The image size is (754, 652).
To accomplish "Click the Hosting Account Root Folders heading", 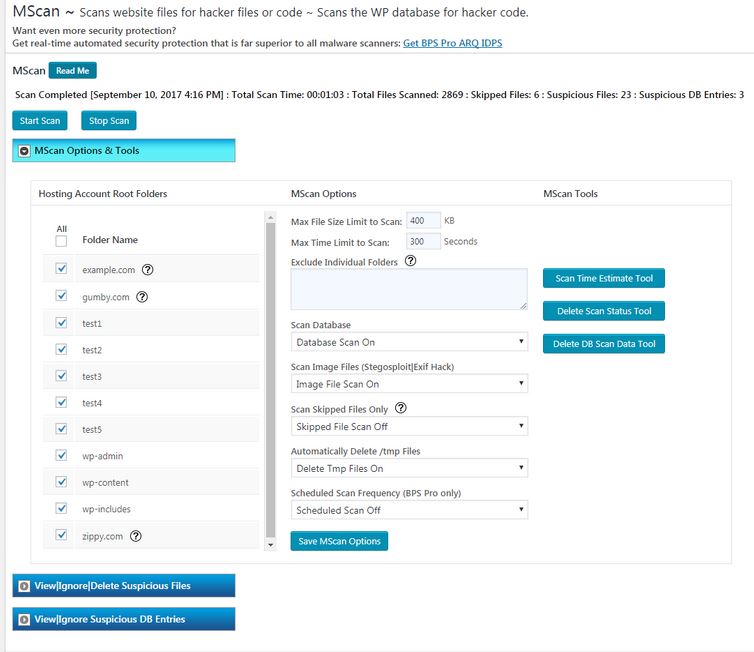I will [x=103, y=193].
